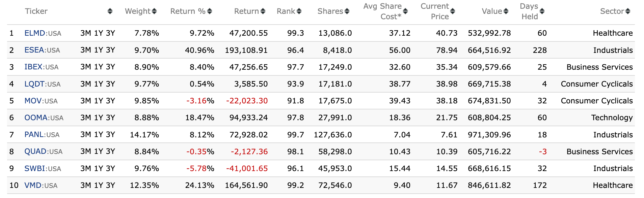This screenshot has width=644, height=198.
Task: Select ELMD Healthcare sector cell
Action: (613, 33)
